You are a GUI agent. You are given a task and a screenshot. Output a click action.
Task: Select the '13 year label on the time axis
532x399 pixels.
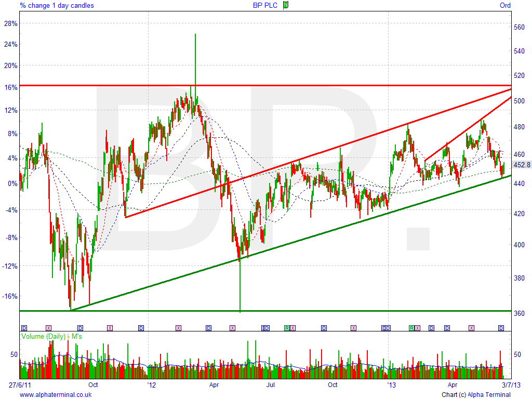click(x=391, y=385)
